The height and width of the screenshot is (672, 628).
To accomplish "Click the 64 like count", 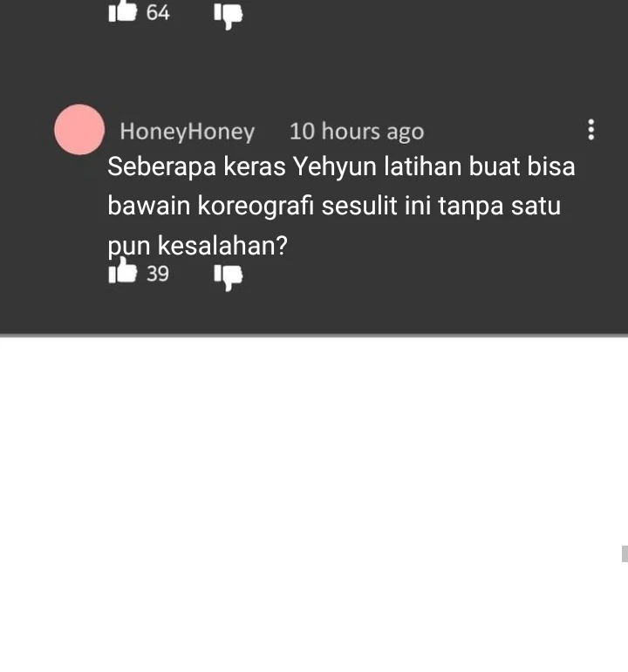I will (158, 12).
